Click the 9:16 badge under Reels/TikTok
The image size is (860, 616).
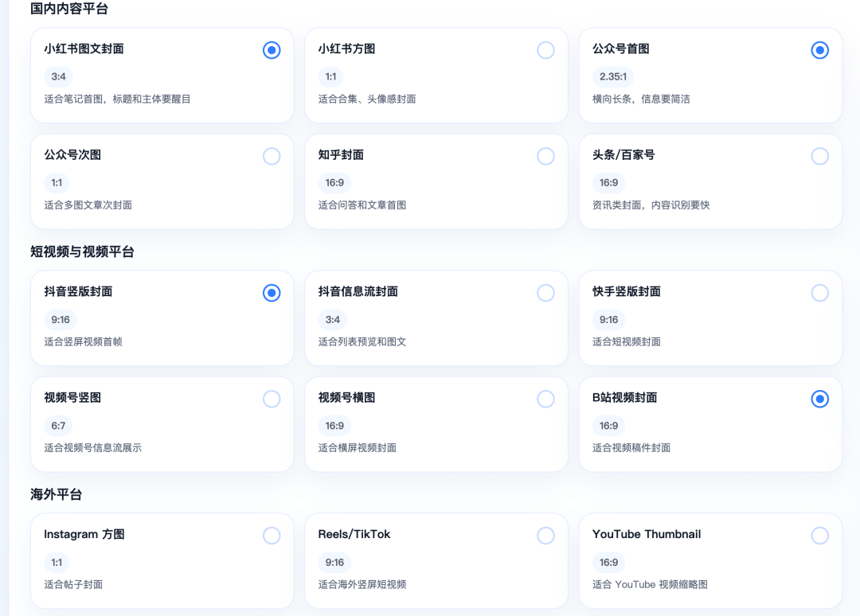(334, 563)
